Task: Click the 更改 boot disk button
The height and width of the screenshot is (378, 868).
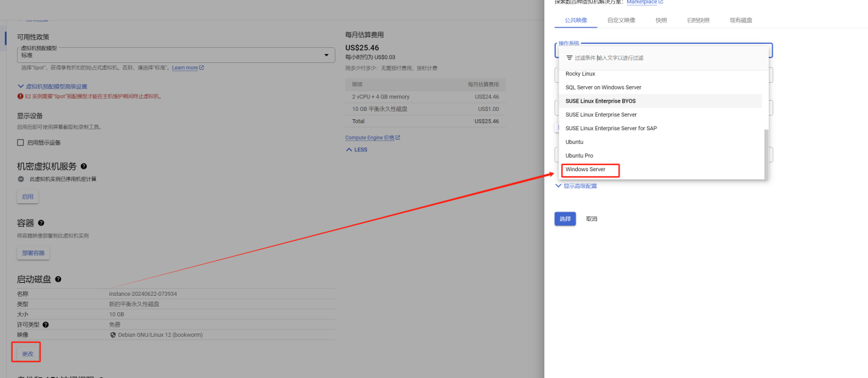Action: tap(27, 353)
